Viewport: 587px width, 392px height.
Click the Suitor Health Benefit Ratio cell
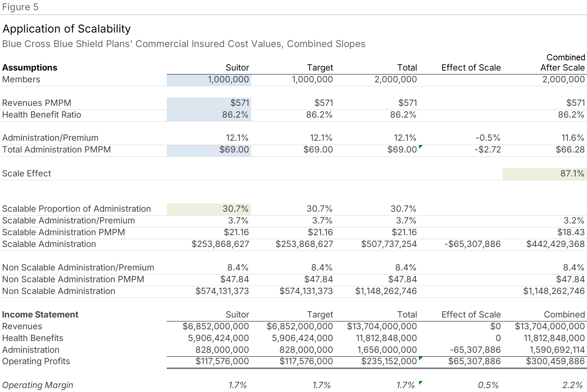click(x=209, y=115)
